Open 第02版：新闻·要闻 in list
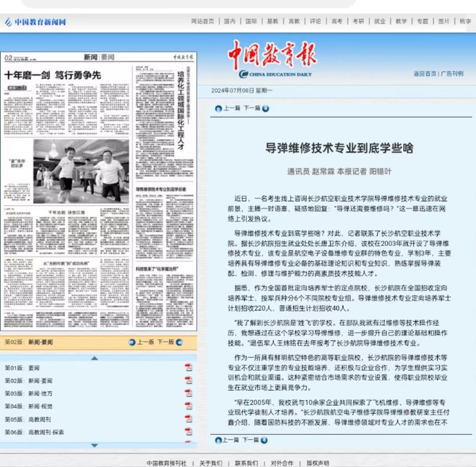This screenshot has width=476, height=467. 29,381
